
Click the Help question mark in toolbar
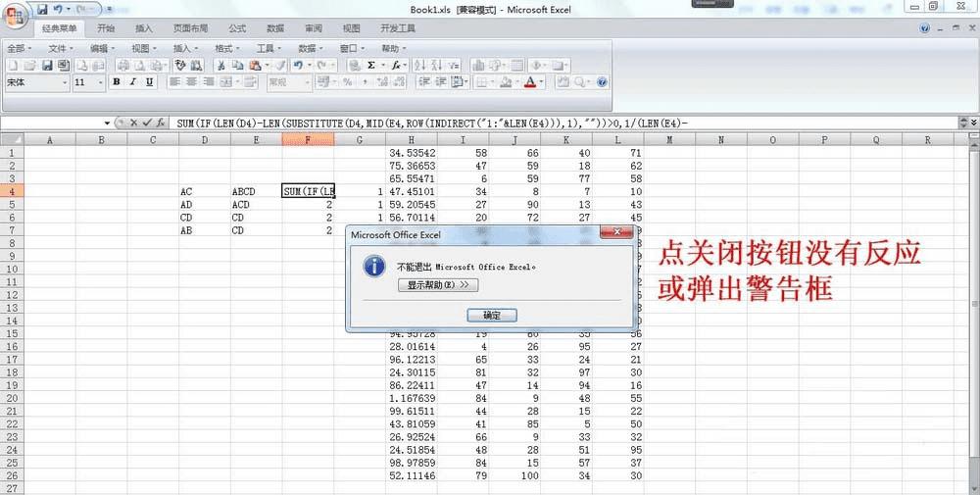pos(602,82)
